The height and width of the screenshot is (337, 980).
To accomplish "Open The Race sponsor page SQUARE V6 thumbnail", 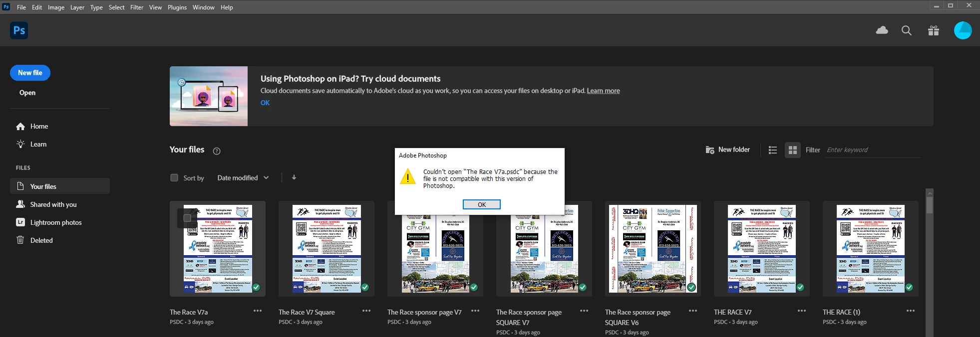I will pyautogui.click(x=653, y=249).
